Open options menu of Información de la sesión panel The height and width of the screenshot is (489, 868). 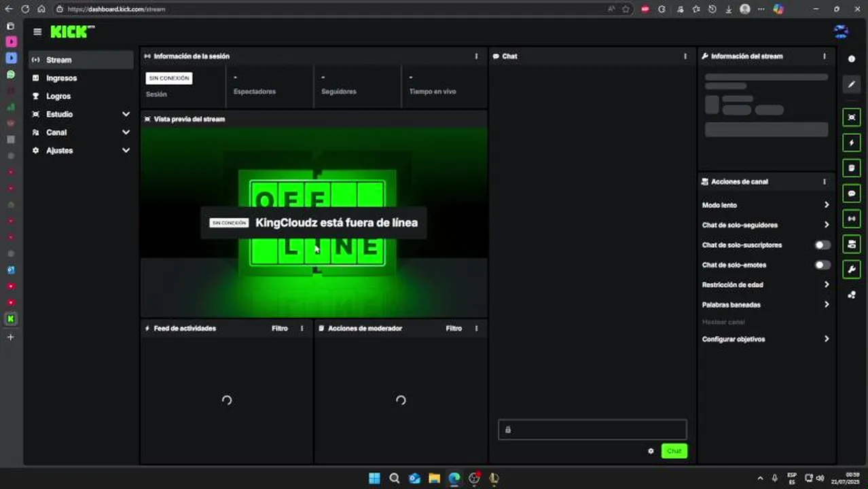476,56
